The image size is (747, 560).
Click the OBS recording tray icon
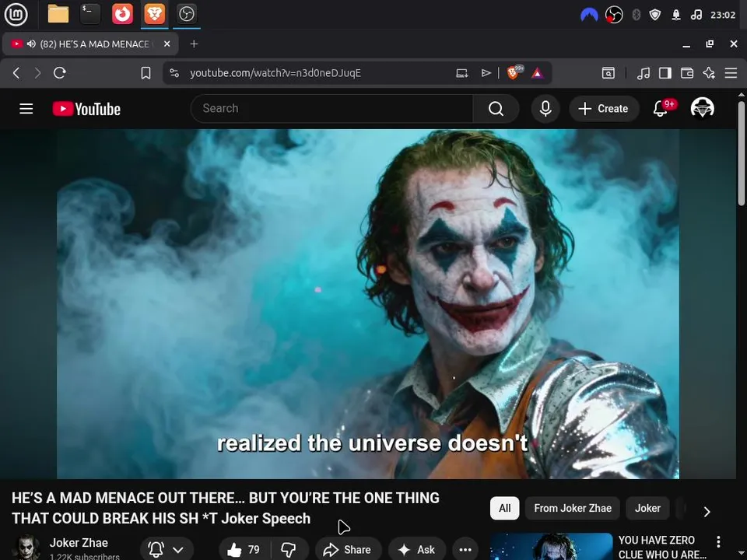click(614, 16)
